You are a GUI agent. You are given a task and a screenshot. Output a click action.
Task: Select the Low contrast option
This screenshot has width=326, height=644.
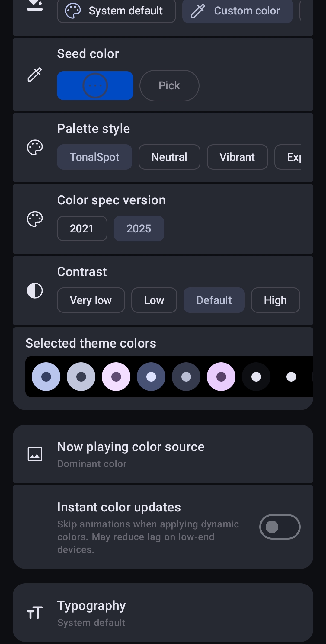[x=154, y=300]
